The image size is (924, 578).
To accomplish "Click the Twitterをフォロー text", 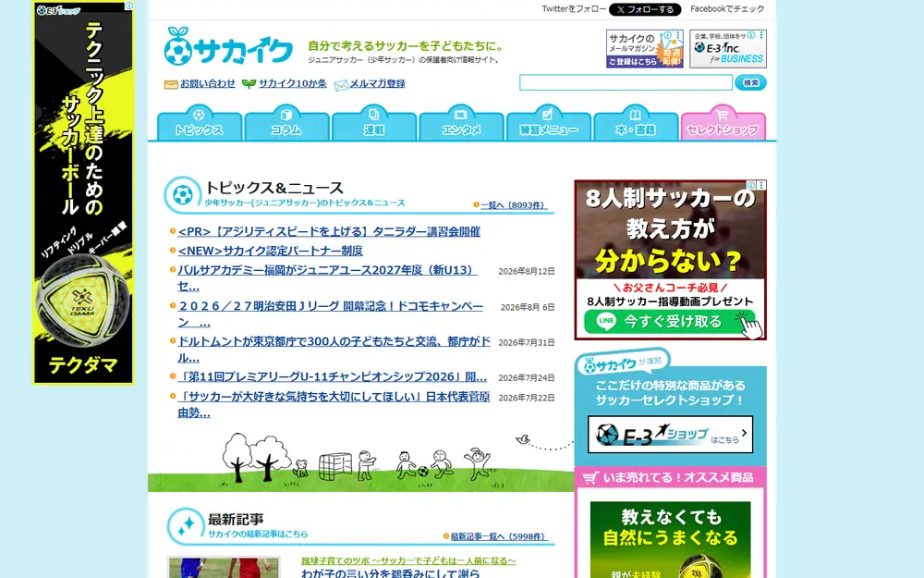I will click(x=574, y=9).
